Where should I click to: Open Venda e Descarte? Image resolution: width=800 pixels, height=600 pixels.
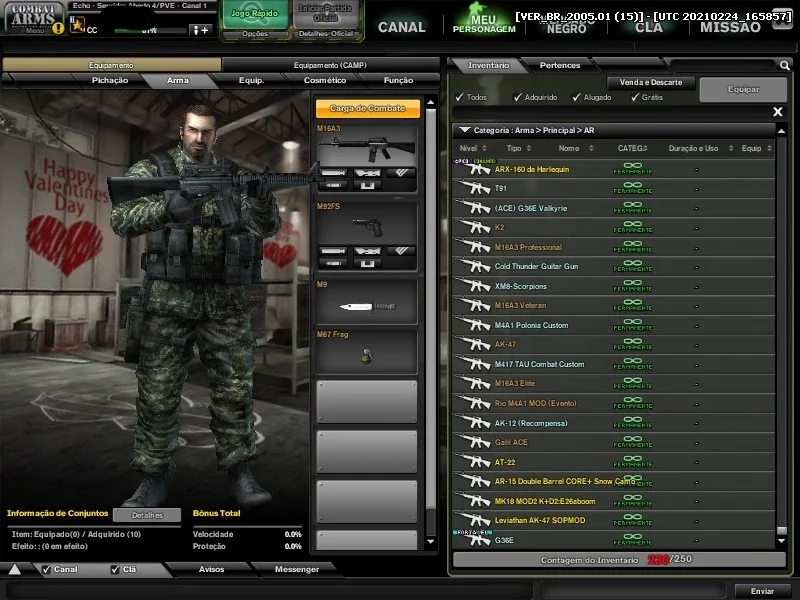(x=651, y=82)
